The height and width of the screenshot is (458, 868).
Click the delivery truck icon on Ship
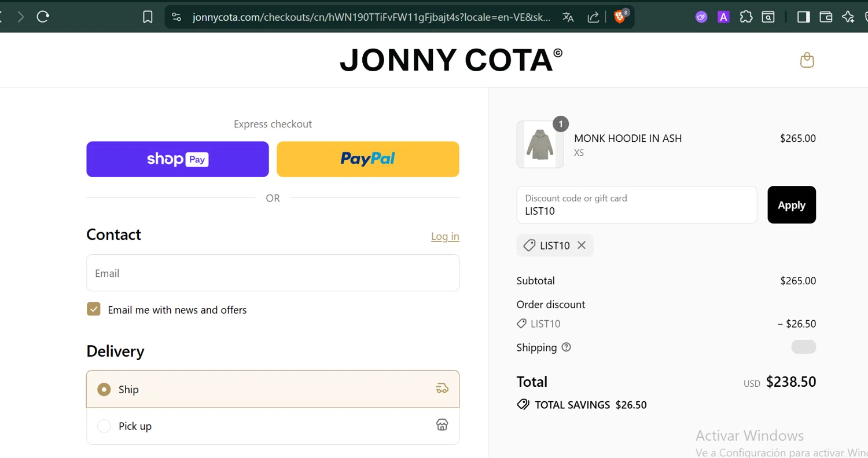click(442, 389)
